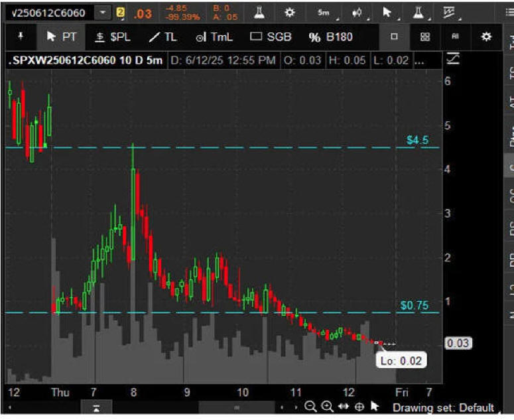The image size is (514, 420).
Task: Click the horizontal expand arrows icon
Action: click(x=343, y=407)
